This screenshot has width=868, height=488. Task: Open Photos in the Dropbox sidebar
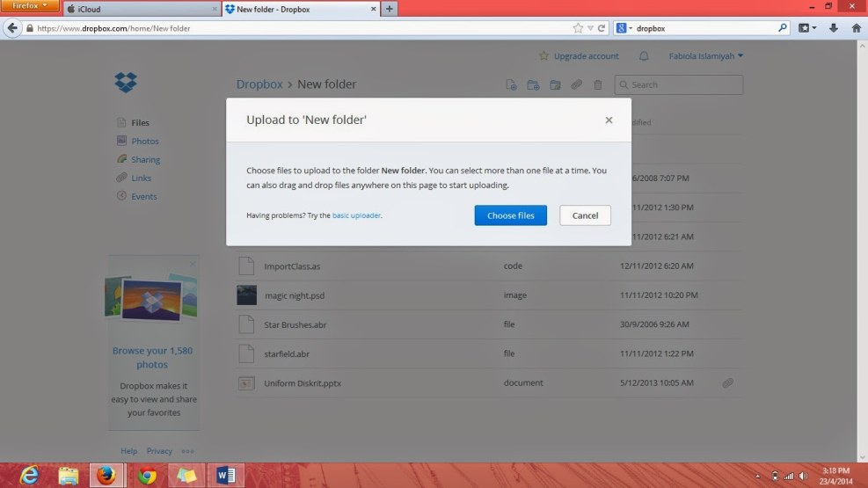click(x=145, y=142)
